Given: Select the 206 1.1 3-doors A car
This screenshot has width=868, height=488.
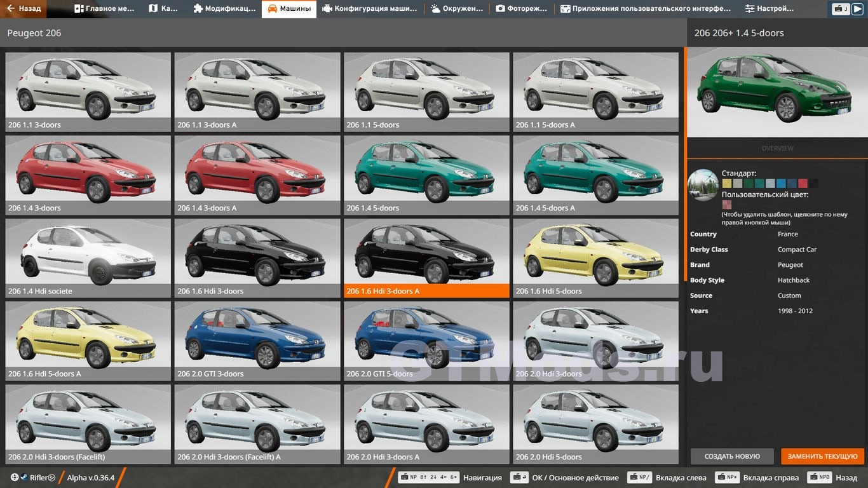Looking at the screenshot, I should [257, 91].
